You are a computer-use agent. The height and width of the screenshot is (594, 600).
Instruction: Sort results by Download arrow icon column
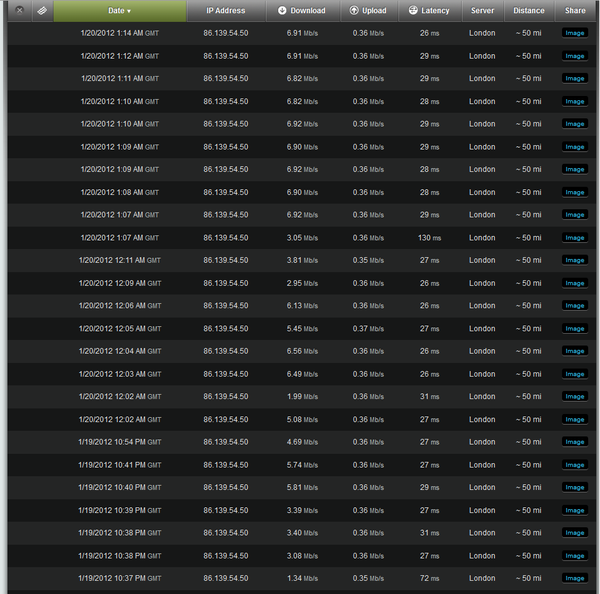click(282, 10)
